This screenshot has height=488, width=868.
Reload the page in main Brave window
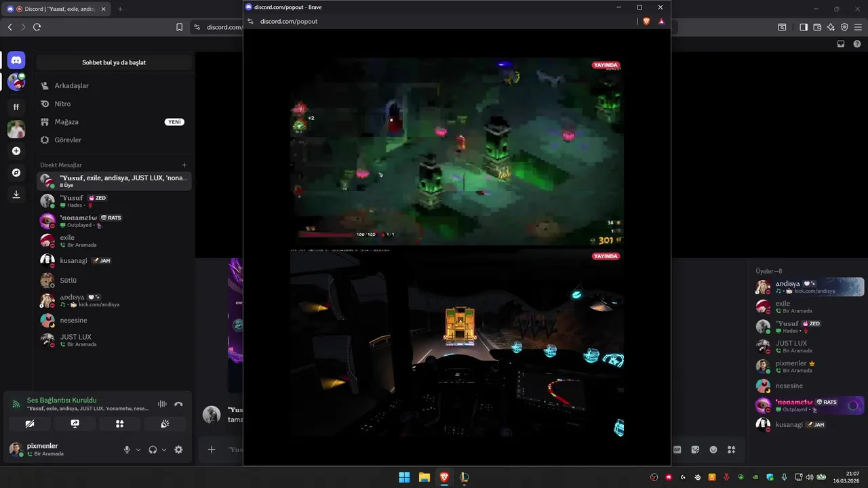pos(37,27)
